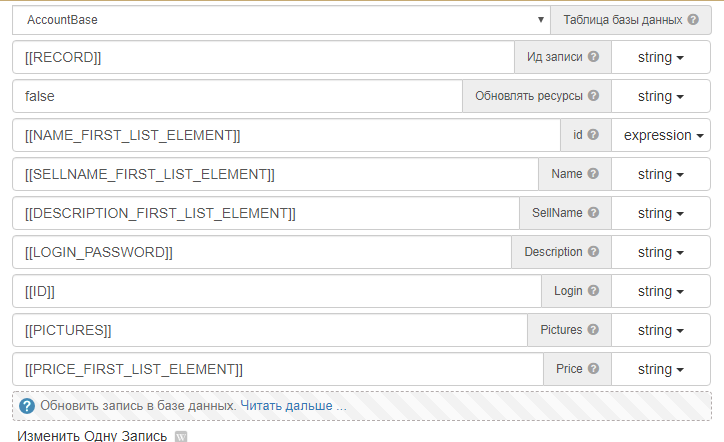724x442 pixels.
Task: Click help icon next to Name label
Action: [593, 174]
